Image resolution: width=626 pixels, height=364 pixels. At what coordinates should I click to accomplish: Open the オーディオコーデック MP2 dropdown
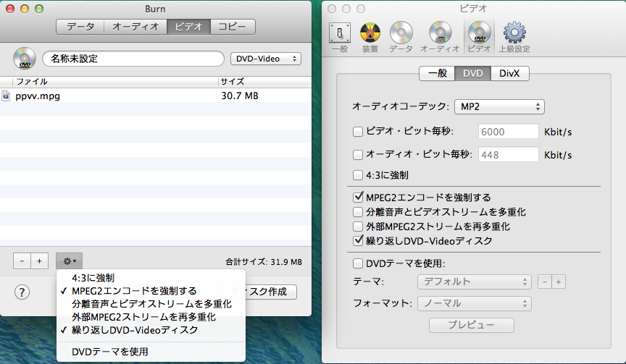[499, 106]
